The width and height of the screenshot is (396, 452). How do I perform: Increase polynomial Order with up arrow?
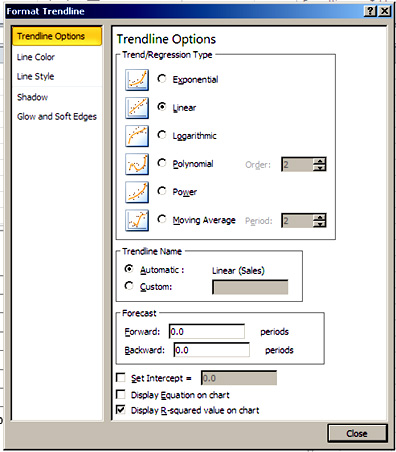click(320, 161)
